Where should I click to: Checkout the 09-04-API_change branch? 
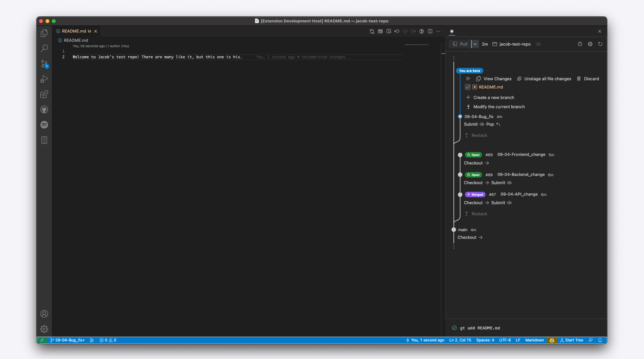tap(476, 203)
